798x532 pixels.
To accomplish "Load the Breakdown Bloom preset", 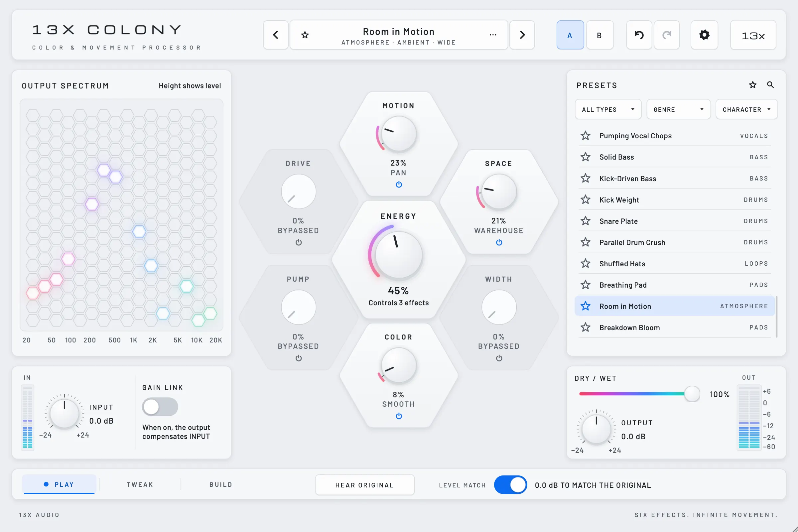I will coord(675,328).
